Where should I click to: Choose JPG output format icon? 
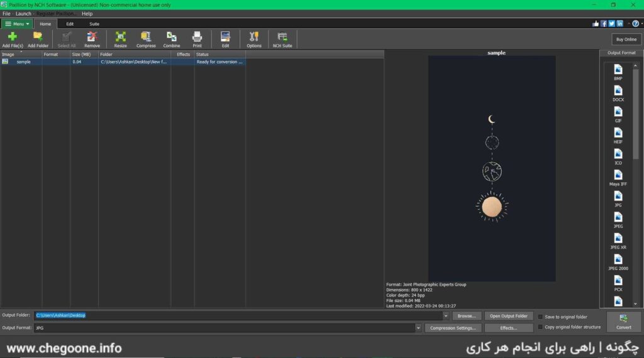[x=618, y=199]
